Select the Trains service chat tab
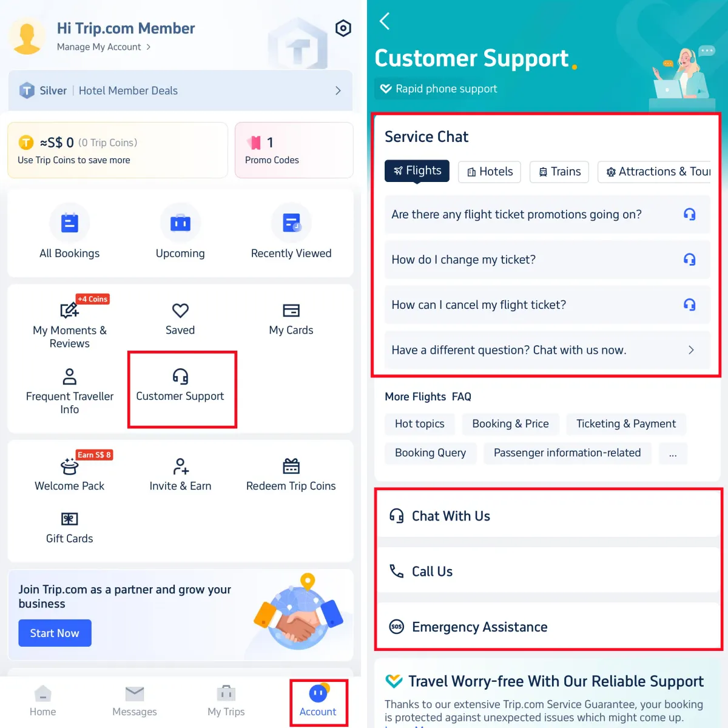This screenshot has width=728, height=728. click(x=560, y=172)
